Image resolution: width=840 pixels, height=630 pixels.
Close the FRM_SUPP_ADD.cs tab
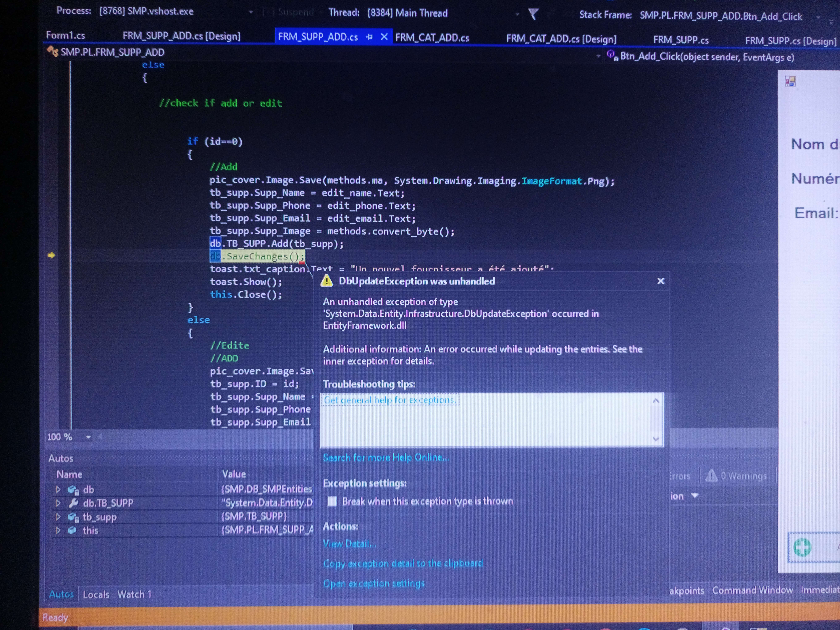pyautogui.click(x=384, y=37)
